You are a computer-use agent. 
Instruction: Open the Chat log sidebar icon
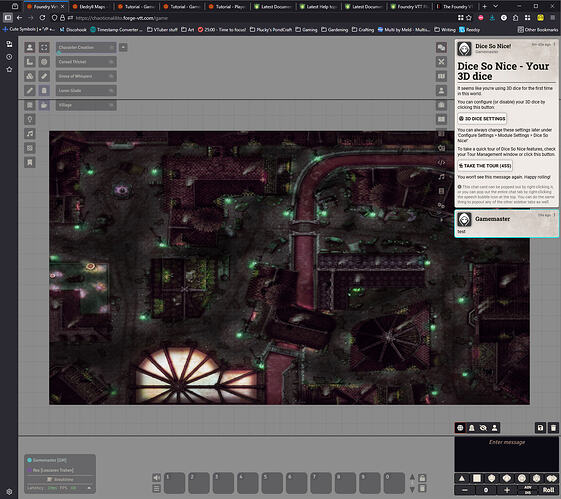click(x=442, y=47)
